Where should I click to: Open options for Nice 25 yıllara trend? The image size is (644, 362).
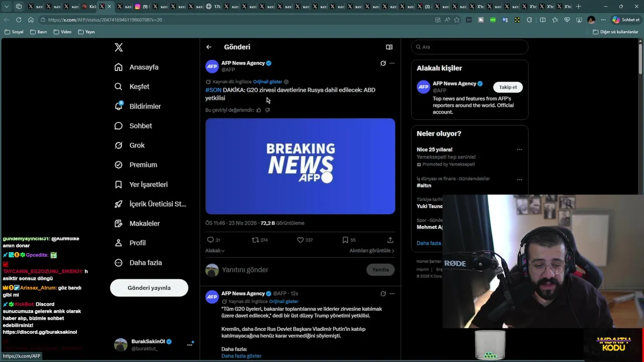pyautogui.click(x=519, y=149)
